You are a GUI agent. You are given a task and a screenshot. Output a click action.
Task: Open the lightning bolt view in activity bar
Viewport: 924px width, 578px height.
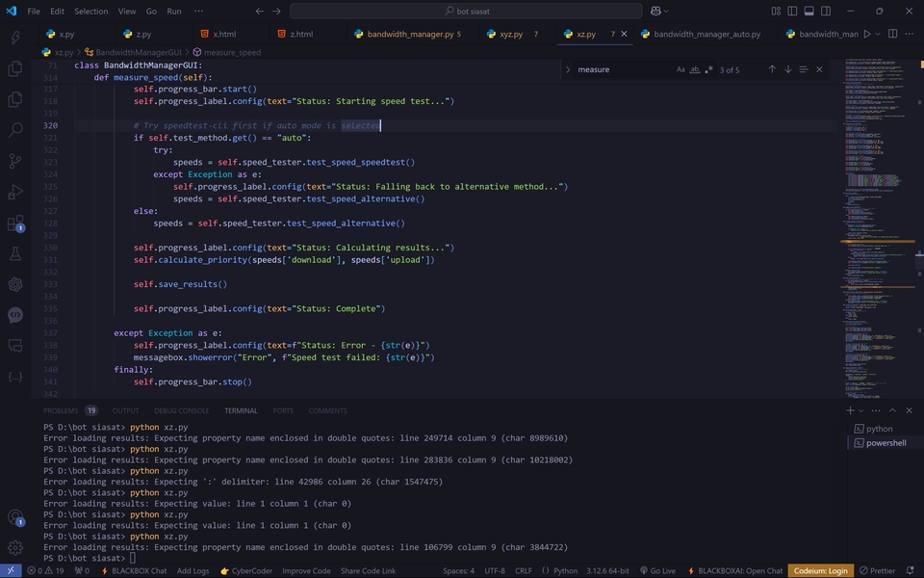(x=15, y=38)
